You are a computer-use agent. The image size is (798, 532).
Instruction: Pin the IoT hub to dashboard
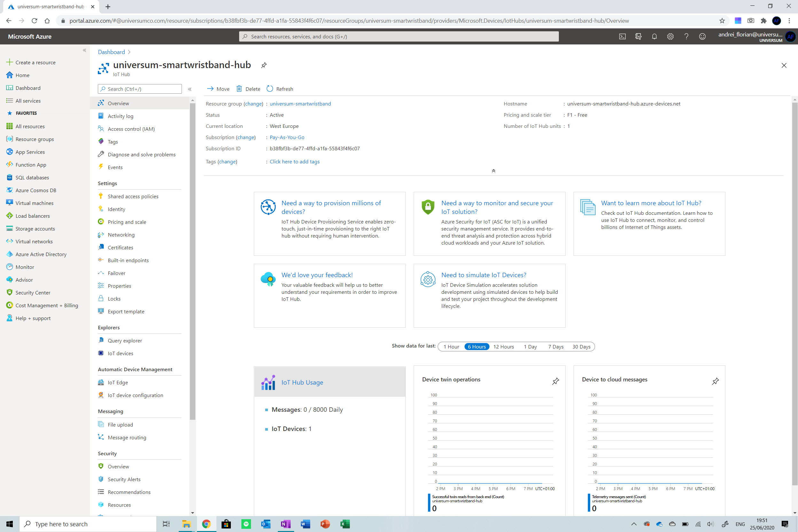point(264,65)
